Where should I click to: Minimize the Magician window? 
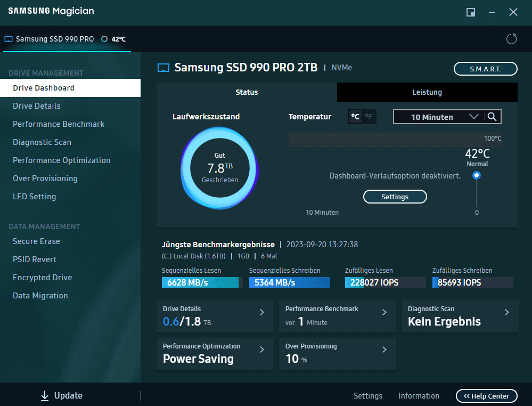coord(492,12)
